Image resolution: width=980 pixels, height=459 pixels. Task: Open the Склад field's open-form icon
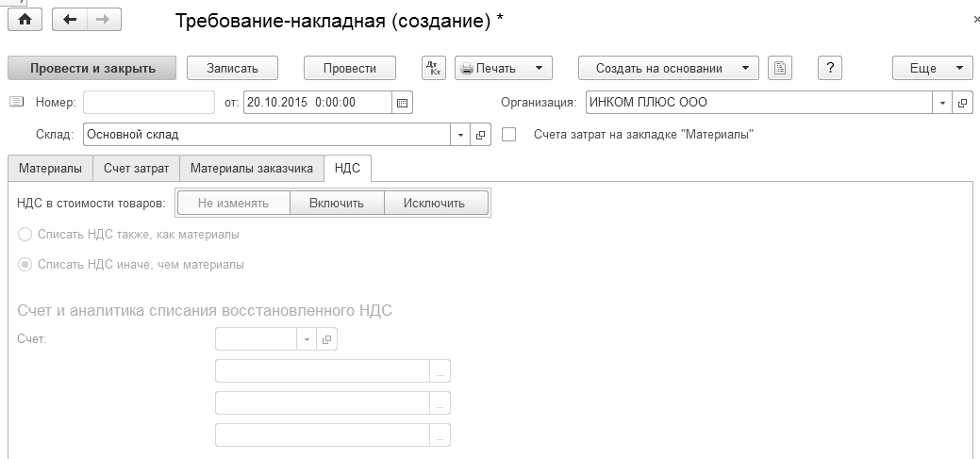click(480, 135)
